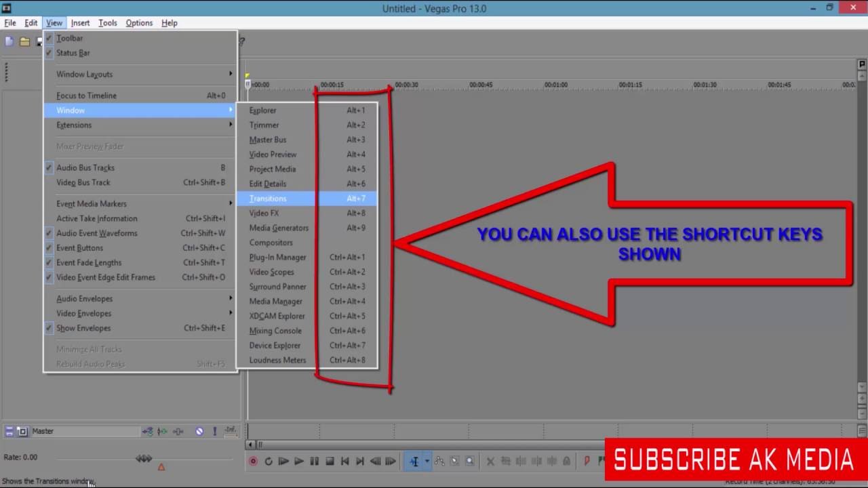Expand Video Envelopes submenu
The image size is (868, 488).
140,313
